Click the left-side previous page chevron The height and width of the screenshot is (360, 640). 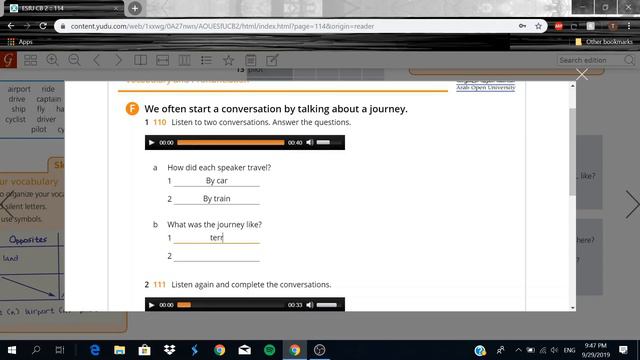coord(7,204)
